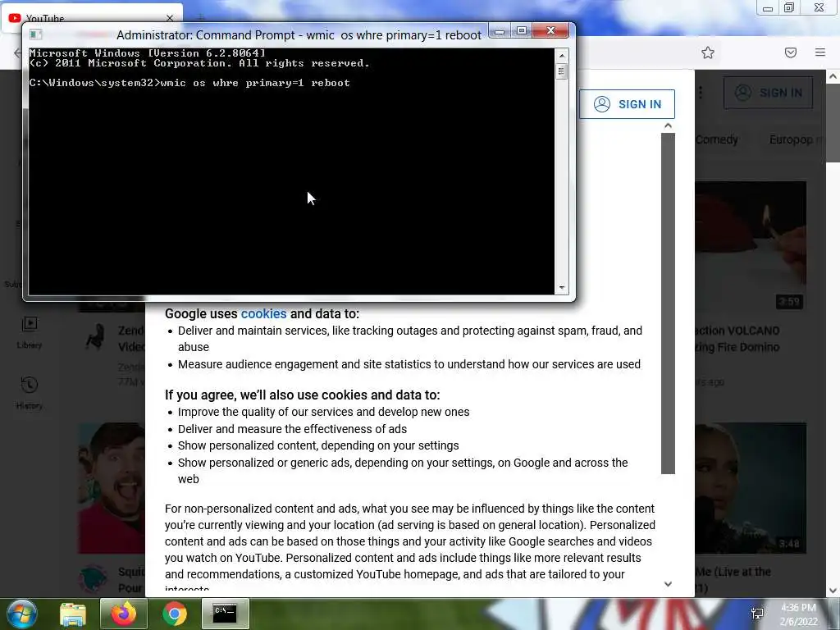This screenshot has width=840, height=630.
Task: Open a new Firefox tab
Action: click(x=202, y=18)
